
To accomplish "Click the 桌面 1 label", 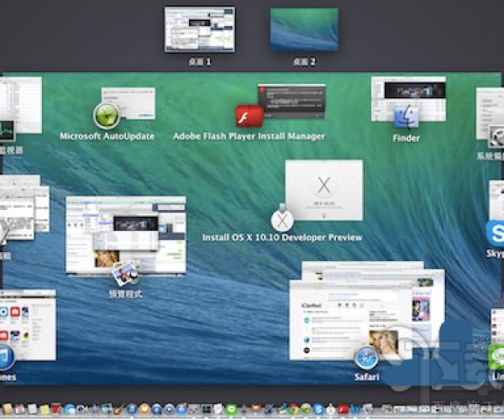I will (x=200, y=62).
